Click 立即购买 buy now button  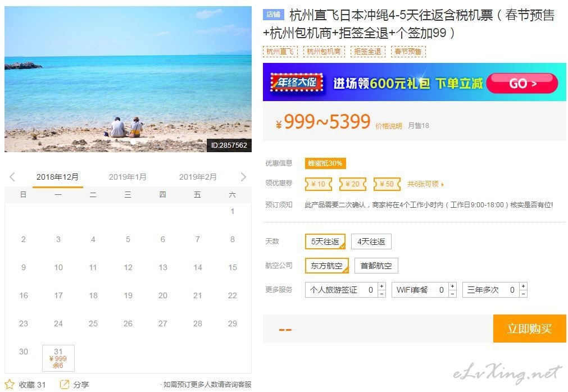click(530, 329)
